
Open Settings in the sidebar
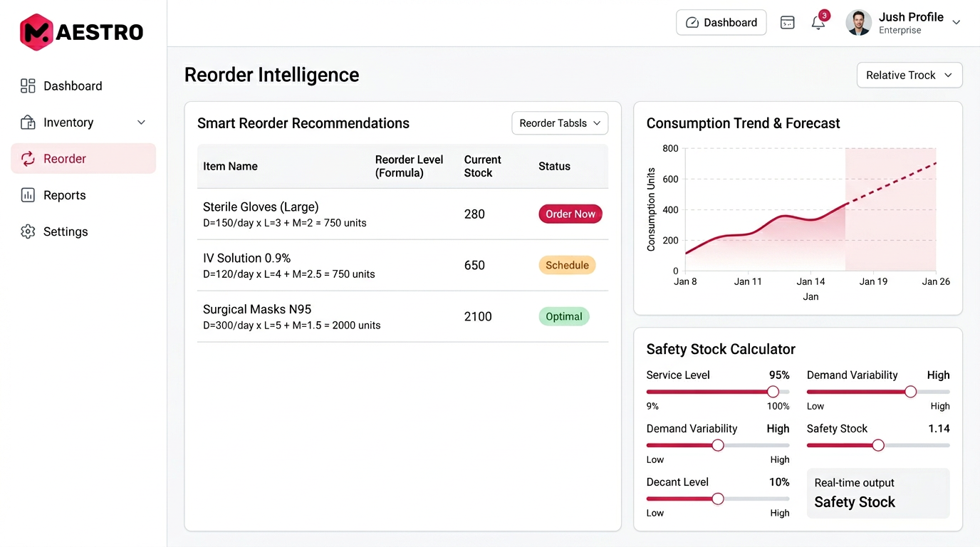[83, 231]
